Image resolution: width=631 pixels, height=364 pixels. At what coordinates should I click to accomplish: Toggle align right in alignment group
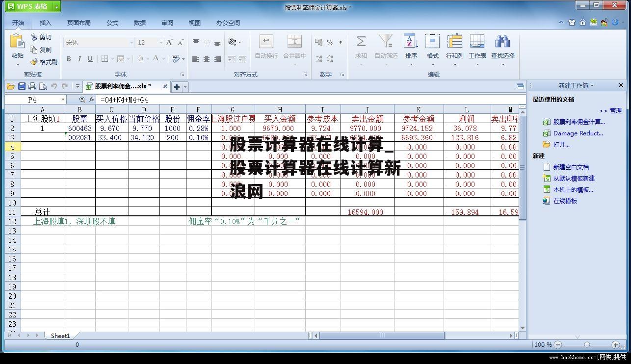(x=217, y=59)
